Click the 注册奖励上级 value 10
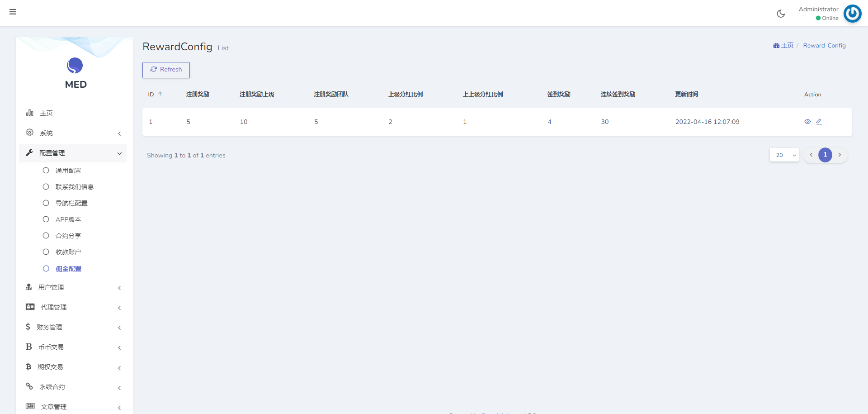The image size is (868, 414). tap(244, 122)
